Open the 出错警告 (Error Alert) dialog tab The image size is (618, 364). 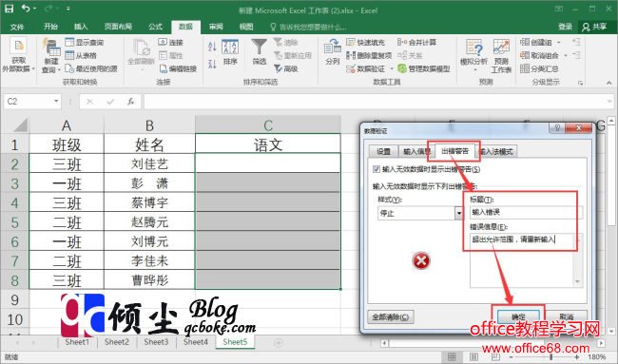(x=454, y=151)
